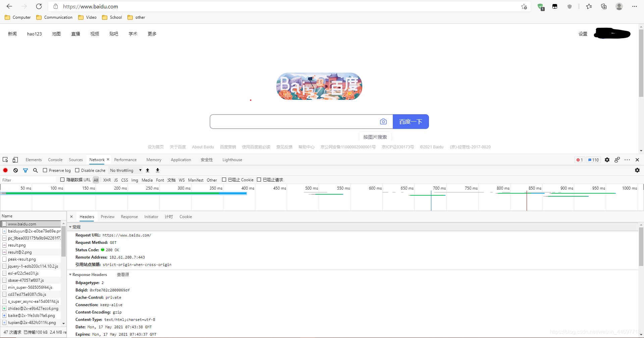Select the All filter toggle

click(96, 180)
